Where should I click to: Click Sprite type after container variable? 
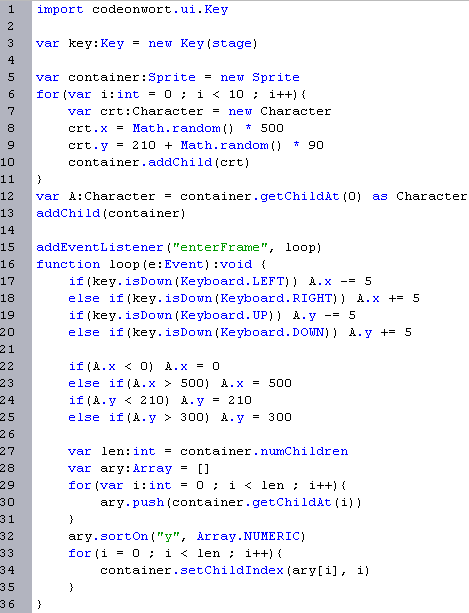[172, 77]
